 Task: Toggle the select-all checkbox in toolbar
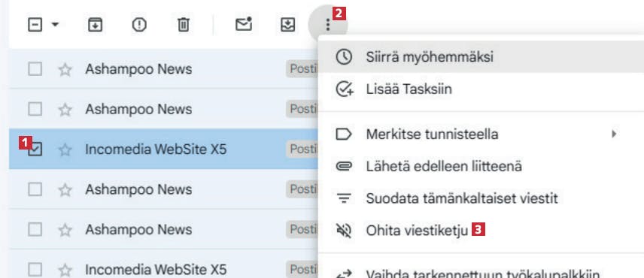[x=35, y=25]
